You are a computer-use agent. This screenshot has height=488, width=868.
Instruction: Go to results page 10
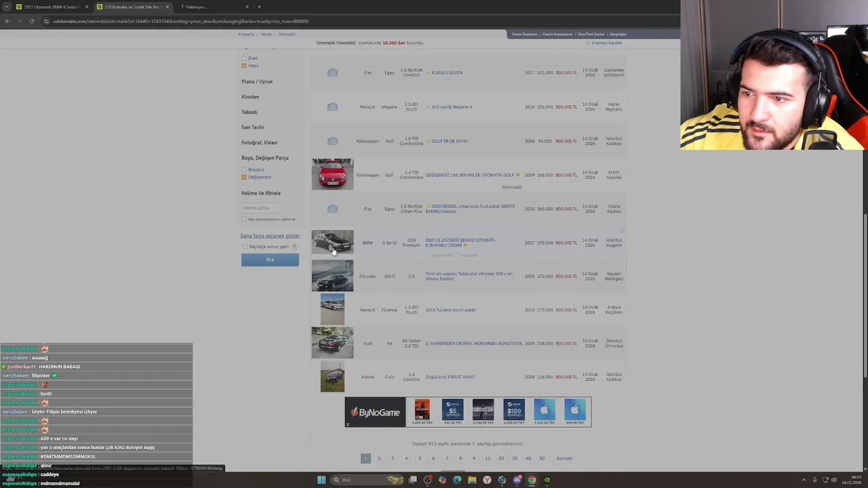point(488,459)
